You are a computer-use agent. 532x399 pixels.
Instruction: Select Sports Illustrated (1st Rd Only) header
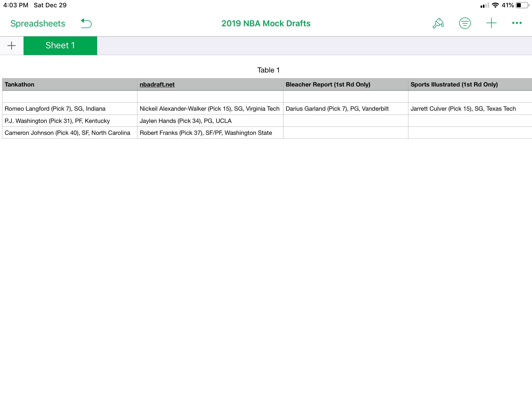coord(470,84)
